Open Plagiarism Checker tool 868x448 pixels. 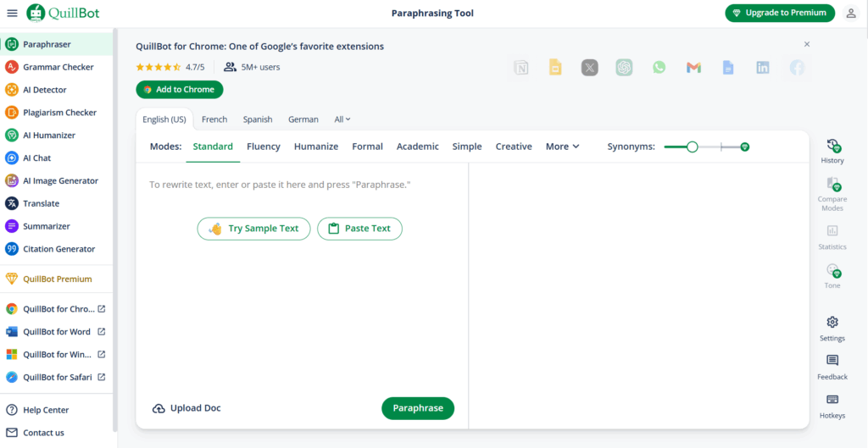[57, 113]
